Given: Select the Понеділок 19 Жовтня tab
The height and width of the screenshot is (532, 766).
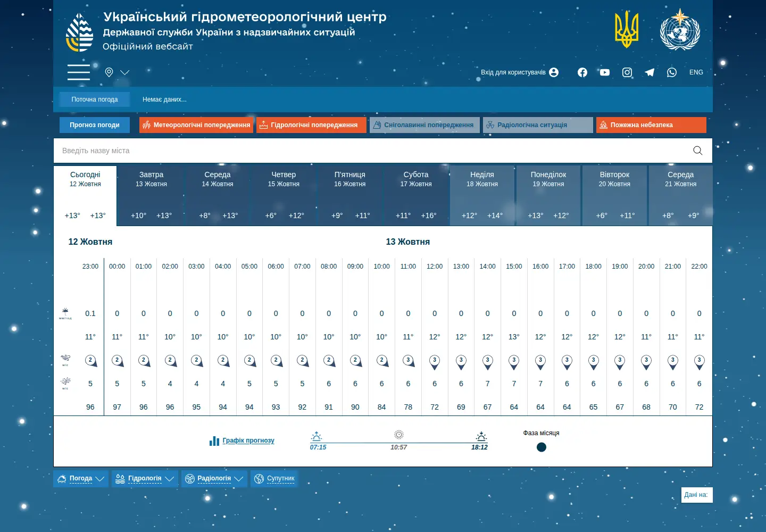Looking at the screenshot, I should [548, 196].
